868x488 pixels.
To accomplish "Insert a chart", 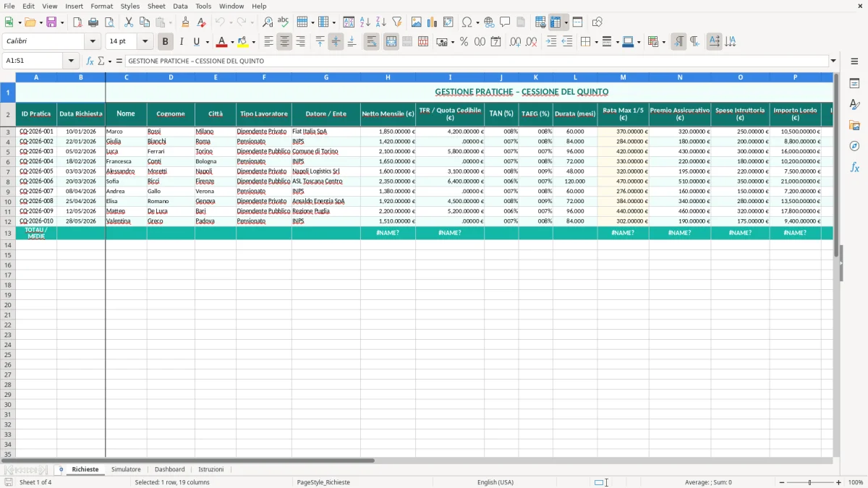I will coord(433,22).
